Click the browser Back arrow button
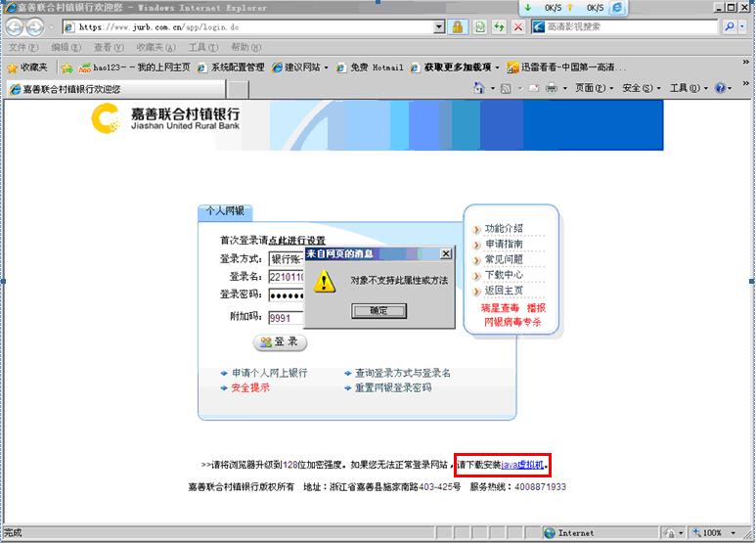This screenshot has width=756, height=543. coord(17,27)
